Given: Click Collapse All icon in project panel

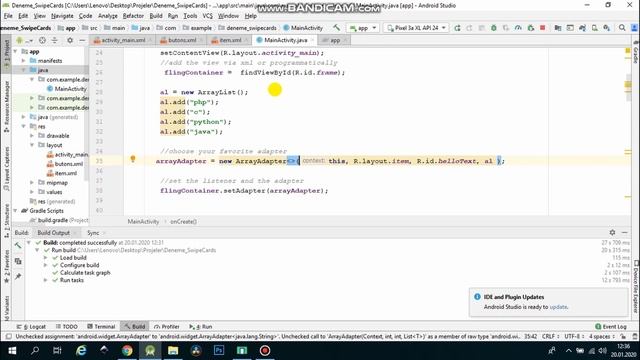Looking at the screenshot, I should click(54, 40).
